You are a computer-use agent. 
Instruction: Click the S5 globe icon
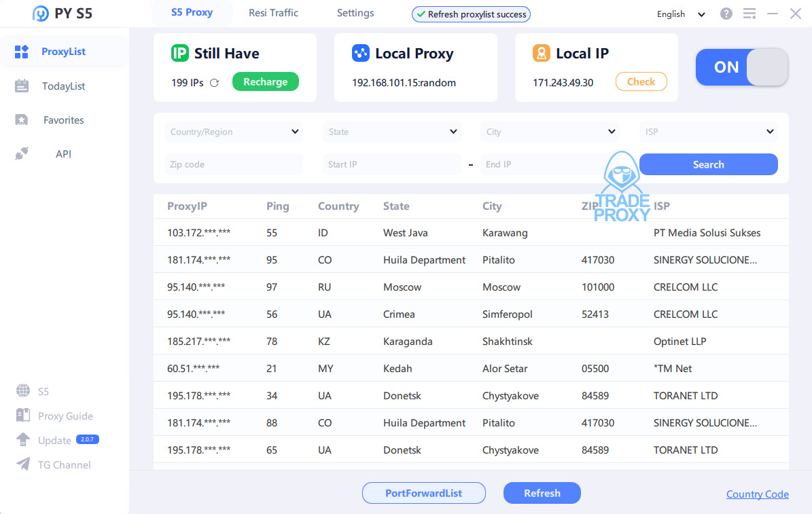[23, 391]
